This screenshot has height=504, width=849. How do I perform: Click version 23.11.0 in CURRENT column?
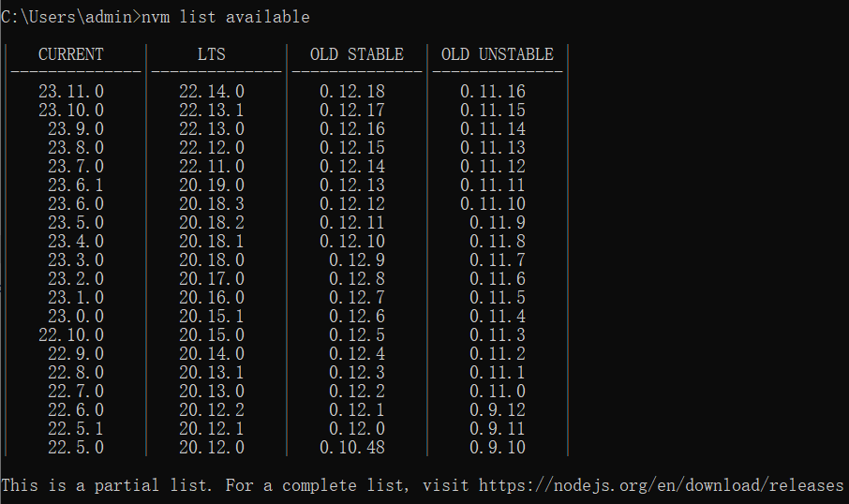pyautogui.click(x=71, y=92)
